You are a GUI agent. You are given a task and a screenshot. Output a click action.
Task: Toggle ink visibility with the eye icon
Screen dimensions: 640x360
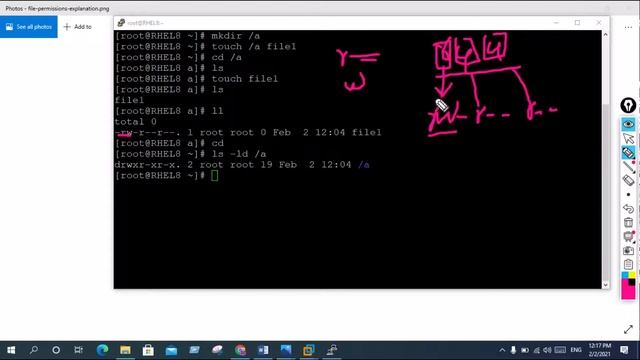tap(628, 124)
